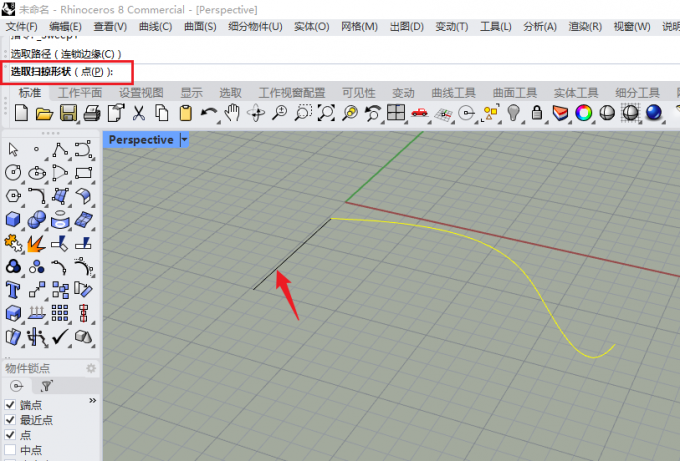
Task: Open the 渲染(R) menu
Action: [585, 27]
